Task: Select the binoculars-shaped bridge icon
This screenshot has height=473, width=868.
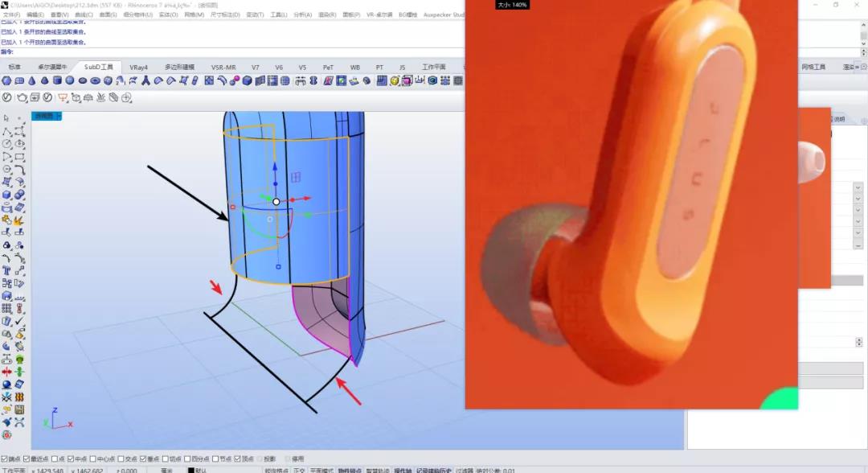Action: (300, 81)
